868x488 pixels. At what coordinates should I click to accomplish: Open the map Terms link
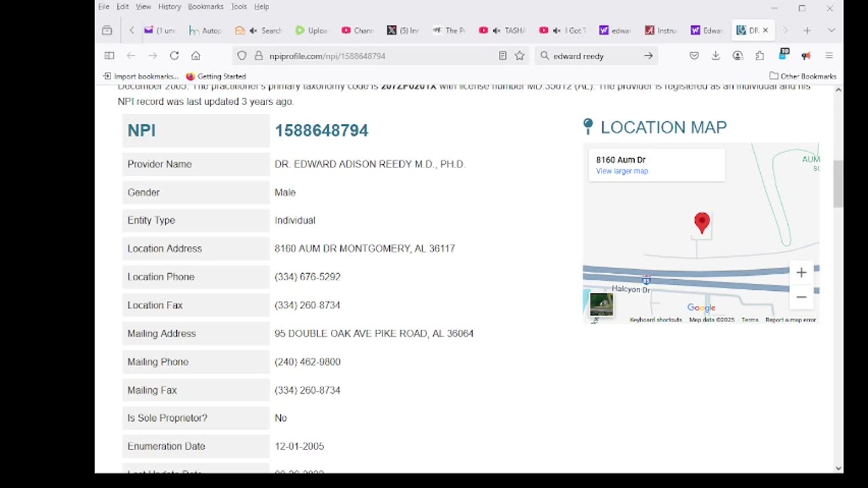(x=749, y=320)
